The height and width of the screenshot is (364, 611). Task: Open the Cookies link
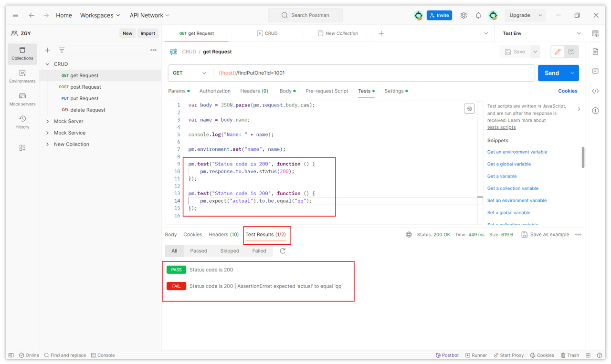click(x=568, y=91)
